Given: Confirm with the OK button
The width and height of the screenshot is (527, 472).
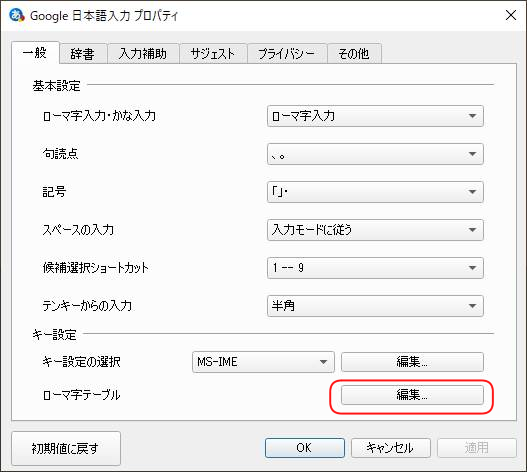Looking at the screenshot, I should coord(305,448).
